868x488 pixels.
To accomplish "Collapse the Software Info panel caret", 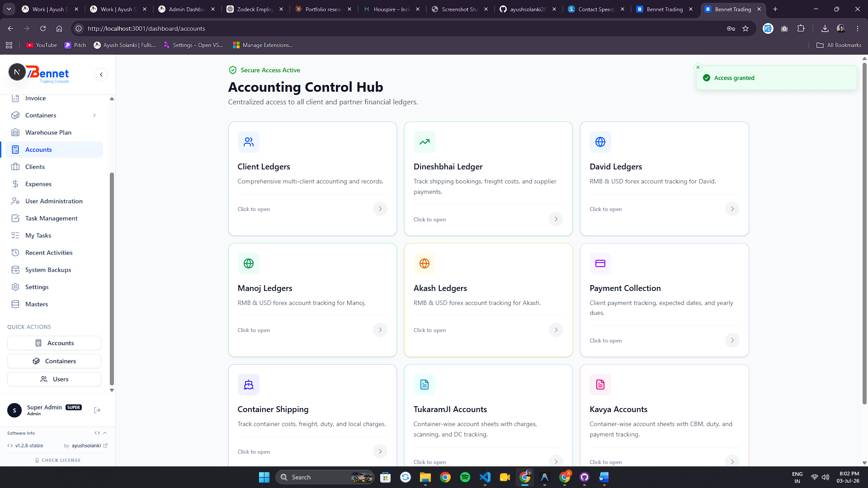I will click(105, 433).
